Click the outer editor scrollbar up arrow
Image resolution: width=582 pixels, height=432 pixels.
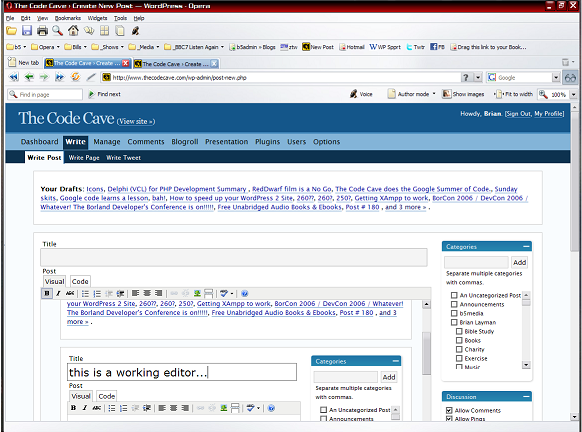(x=426, y=304)
